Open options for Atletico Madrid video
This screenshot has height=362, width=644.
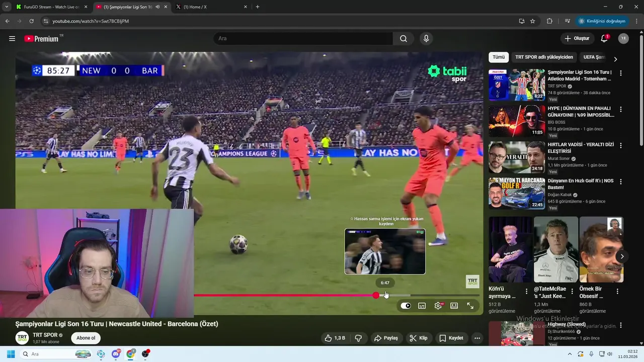point(620,73)
